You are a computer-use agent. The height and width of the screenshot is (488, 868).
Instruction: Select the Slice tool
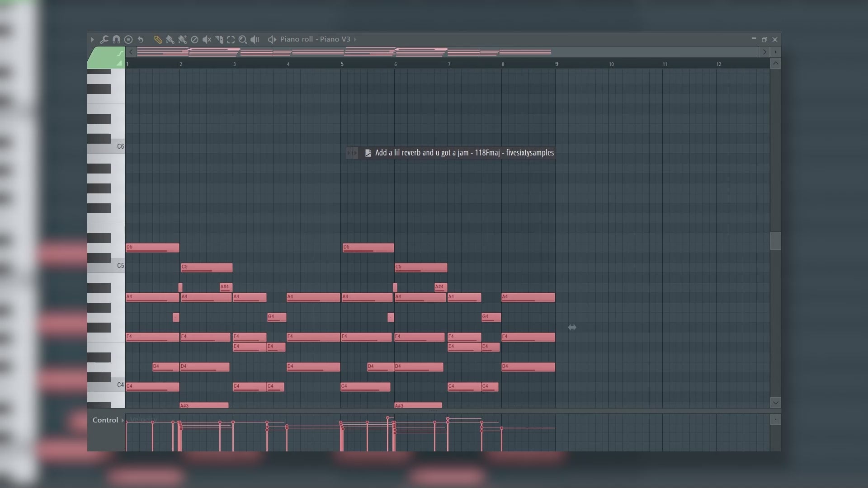tap(219, 39)
